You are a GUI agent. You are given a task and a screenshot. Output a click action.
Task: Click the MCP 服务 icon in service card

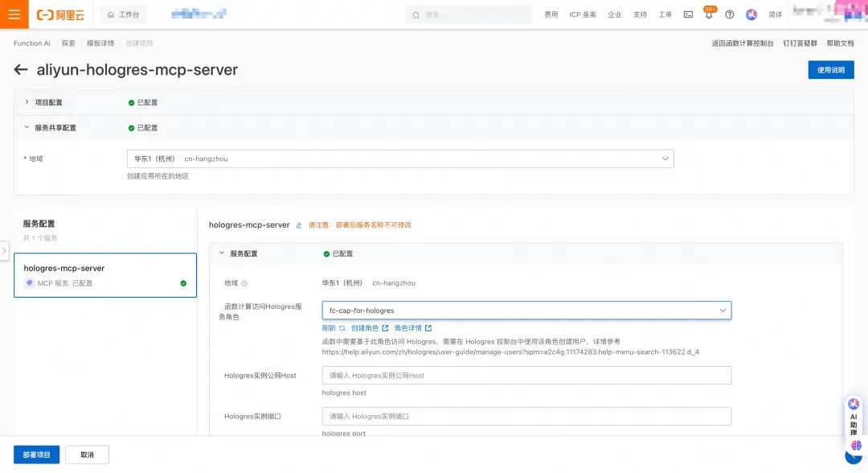pyautogui.click(x=30, y=283)
